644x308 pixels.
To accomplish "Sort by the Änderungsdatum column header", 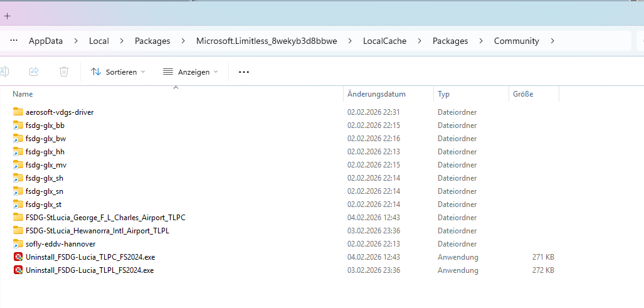I will point(376,94).
